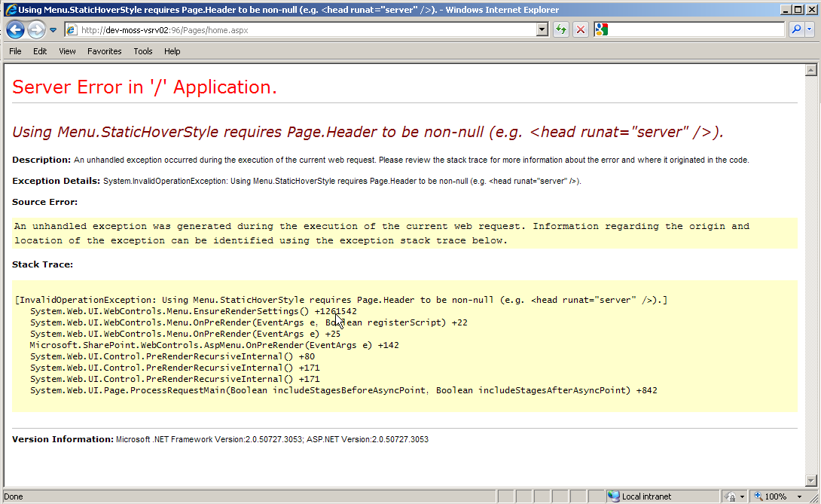Click the Google search provider icon

pos(602,30)
